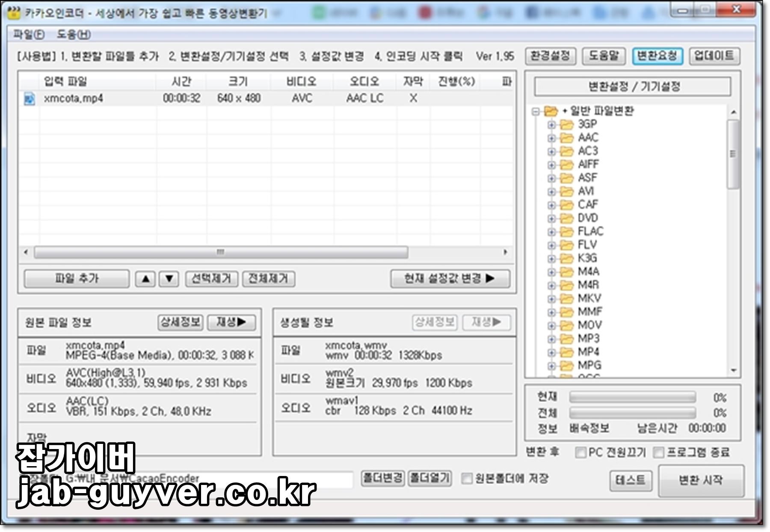Click the 전체 progress bar
The height and width of the screenshot is (532, 770).
(632, 413)
